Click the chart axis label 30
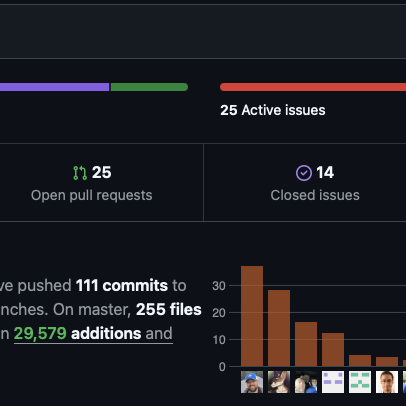Image resolution: width=406 pixels, height=406 pixels. [219, 286]
